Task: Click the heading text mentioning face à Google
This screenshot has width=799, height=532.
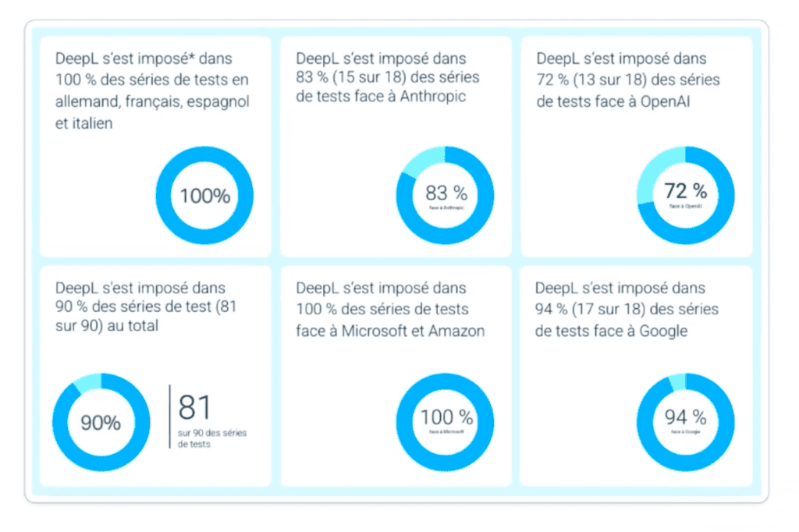Action: click(x=627, y=310)
